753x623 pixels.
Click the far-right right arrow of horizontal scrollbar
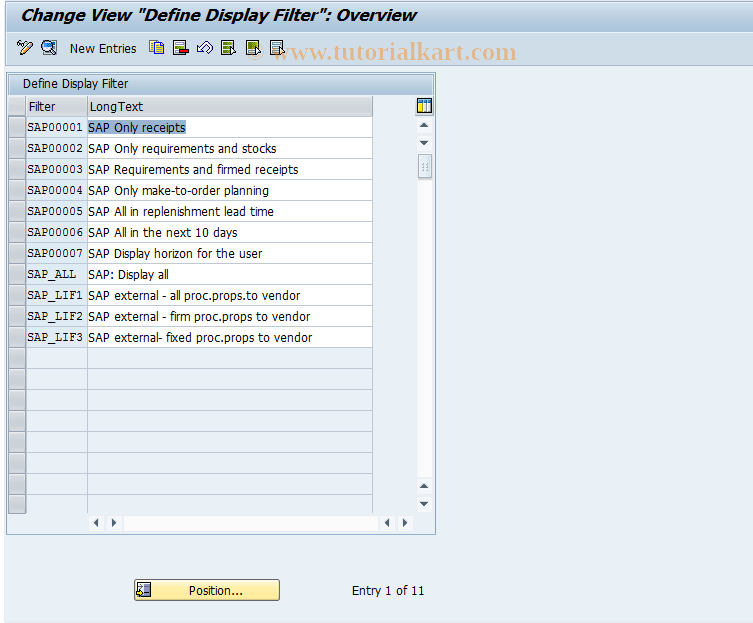point(405,523)
